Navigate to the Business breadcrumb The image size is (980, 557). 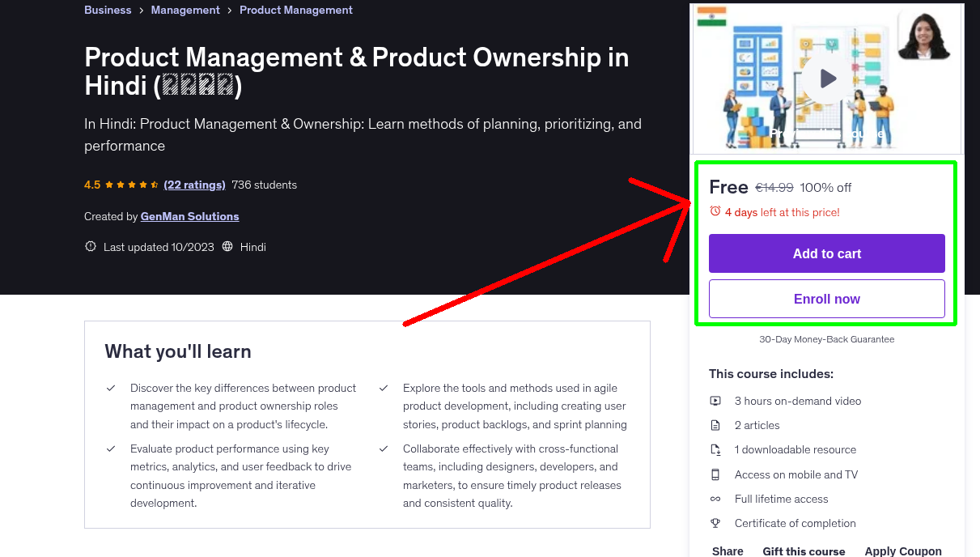coord(108,10)
